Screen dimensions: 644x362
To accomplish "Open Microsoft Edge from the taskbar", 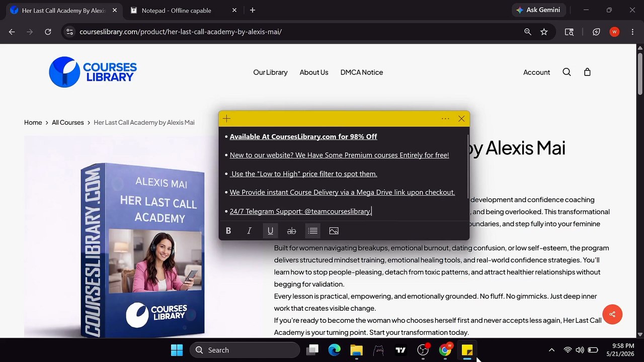I will (335, 350).
